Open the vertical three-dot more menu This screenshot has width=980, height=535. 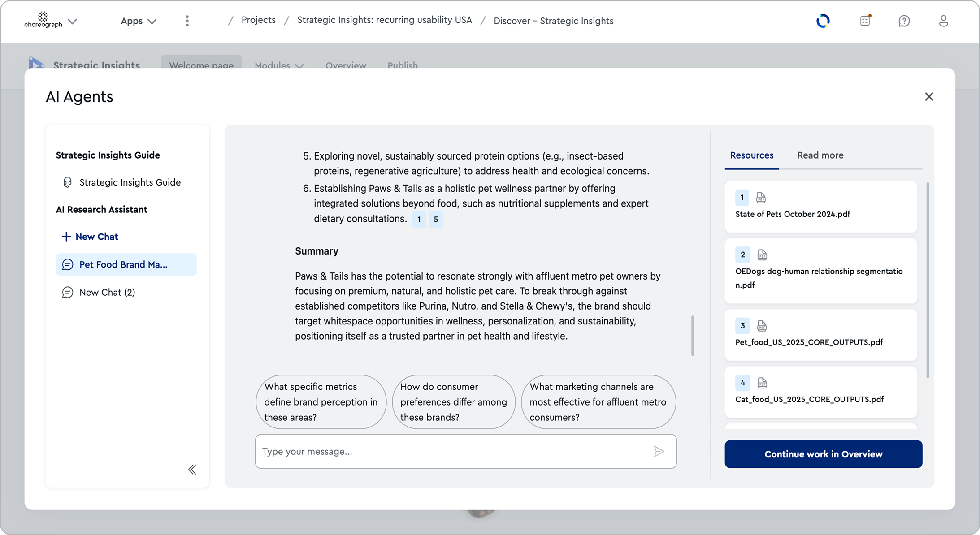pos(187,21)
